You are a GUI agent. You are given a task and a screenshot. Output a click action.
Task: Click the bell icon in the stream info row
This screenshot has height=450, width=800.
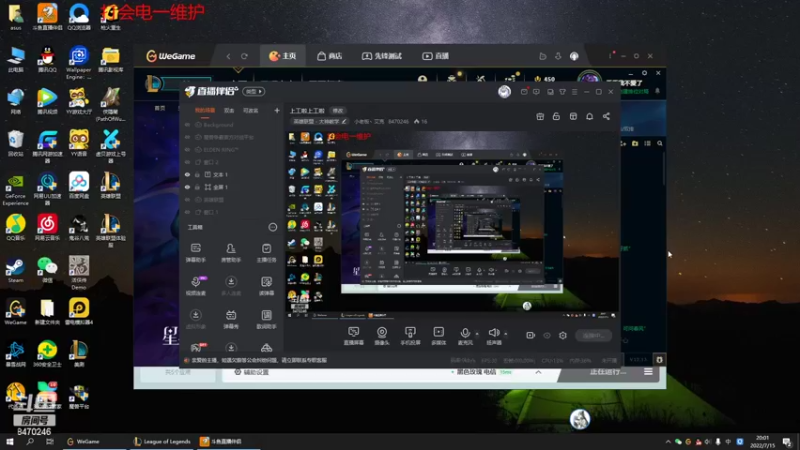pyautogui.click(x=589, y=116)
